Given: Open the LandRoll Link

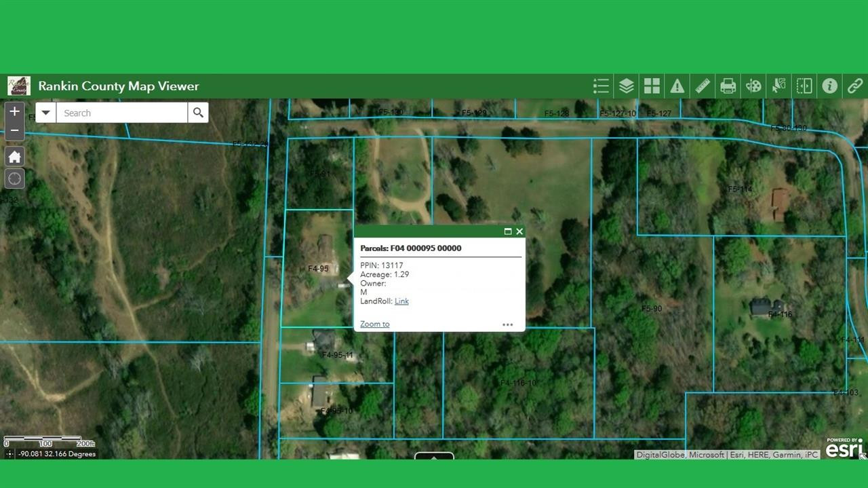Looking at the screenshot, I should 401,301.
